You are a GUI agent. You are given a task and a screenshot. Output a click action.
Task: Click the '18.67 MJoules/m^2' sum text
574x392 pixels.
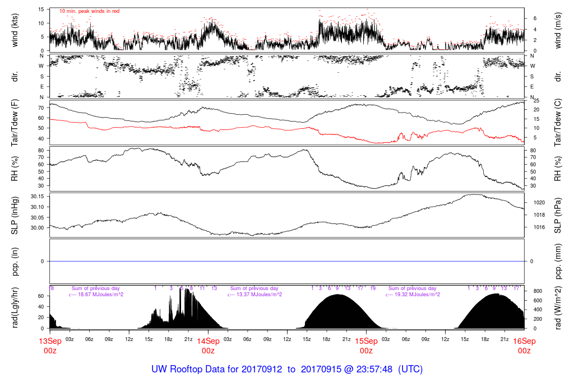tap(100, 295)
